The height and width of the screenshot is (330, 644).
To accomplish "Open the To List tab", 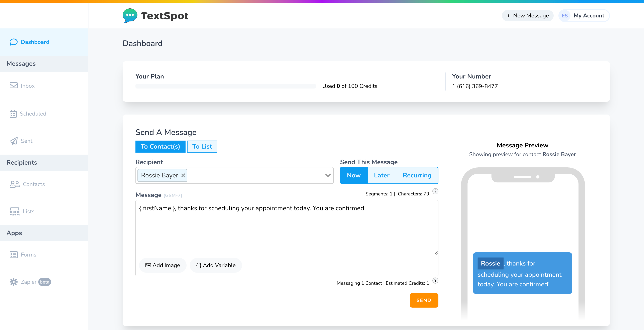I will [201, 147].
